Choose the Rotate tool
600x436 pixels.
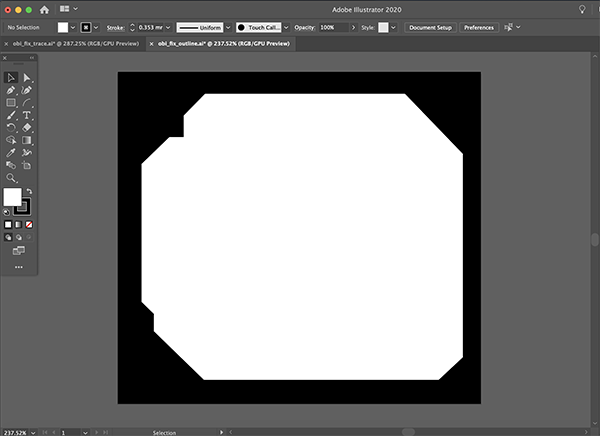point(11,128)
